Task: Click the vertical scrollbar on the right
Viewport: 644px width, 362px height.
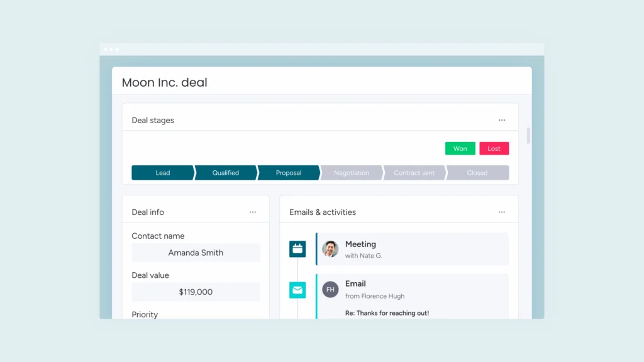Action: point(528,136)
